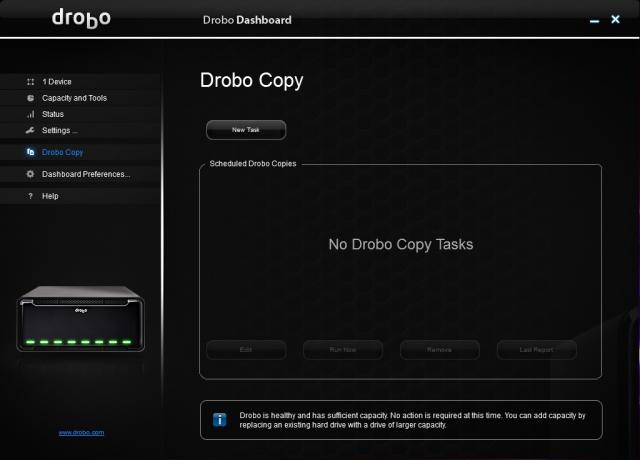Click the 'Drobo is healthy' status message
The height and width of the screenshot is (460, 640).
point(412,420)
